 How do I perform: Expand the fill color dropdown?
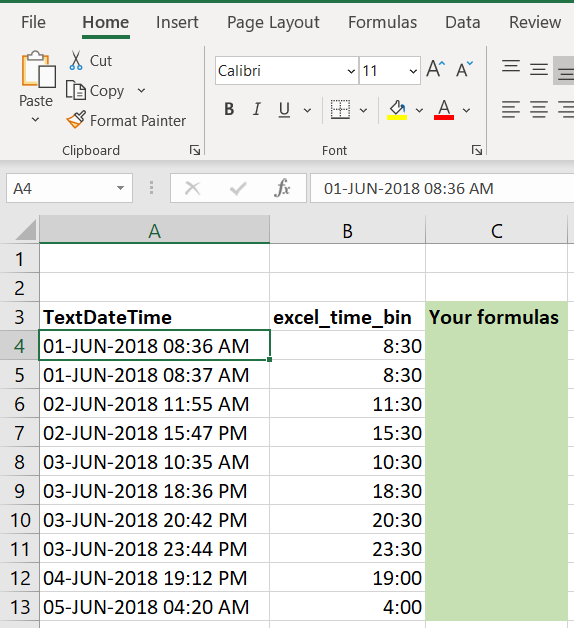click(x=419, y=110)
